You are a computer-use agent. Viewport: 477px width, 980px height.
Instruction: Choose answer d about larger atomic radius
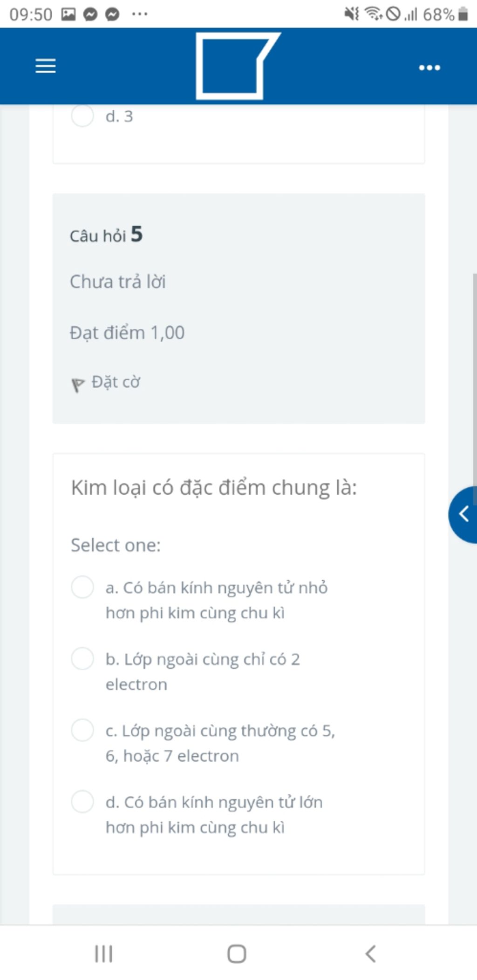[82, 801]
